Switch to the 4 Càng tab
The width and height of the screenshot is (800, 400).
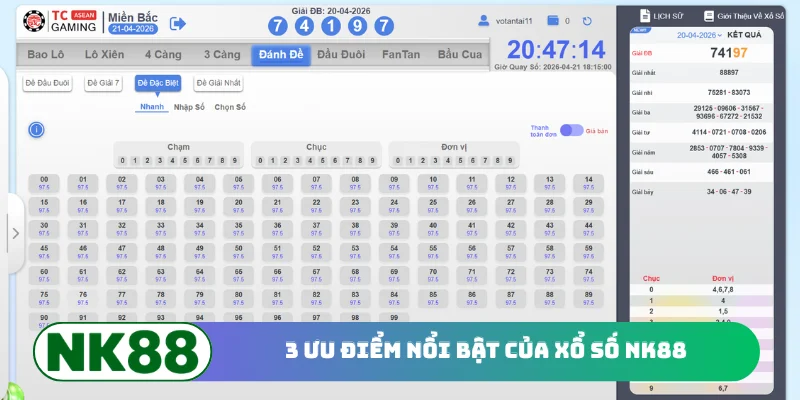coord(163,55)
